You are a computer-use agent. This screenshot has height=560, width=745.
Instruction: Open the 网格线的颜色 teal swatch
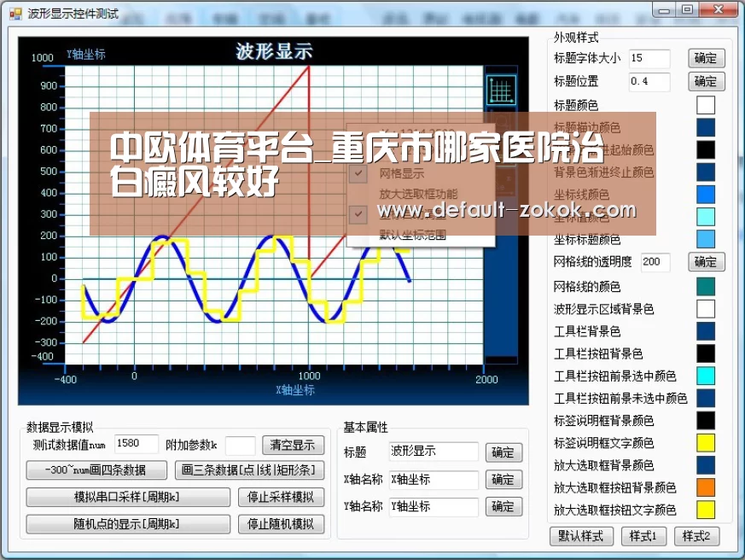(706, 287)
